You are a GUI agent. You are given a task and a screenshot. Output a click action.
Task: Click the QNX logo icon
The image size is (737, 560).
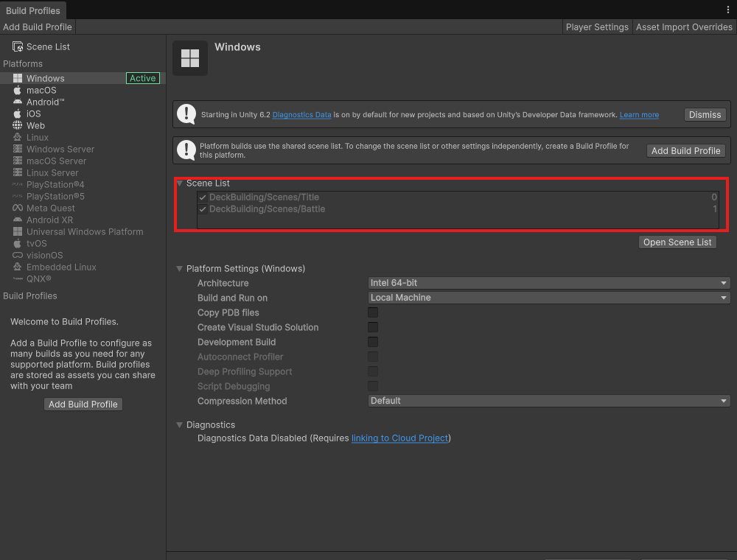click(18, 279)
